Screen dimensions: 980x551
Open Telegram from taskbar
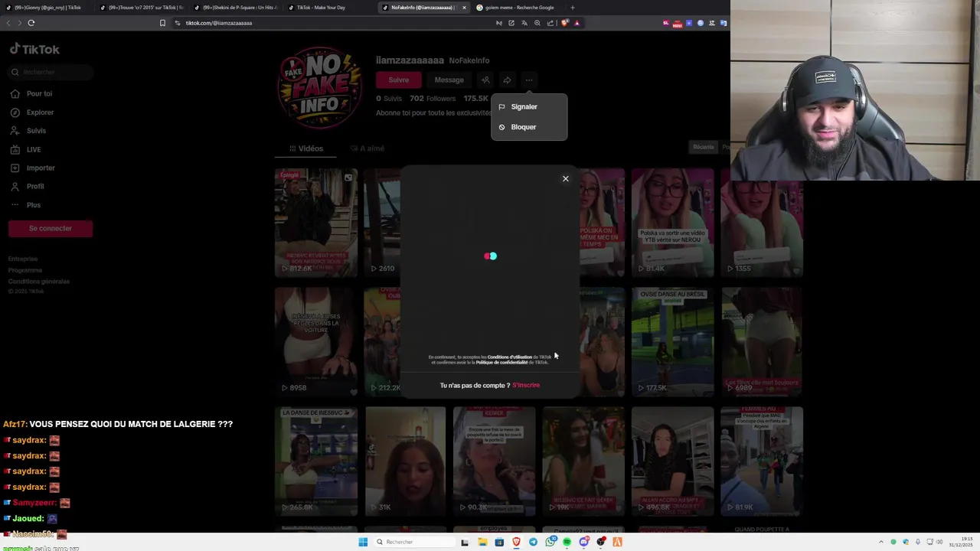(x=534, y=542)
